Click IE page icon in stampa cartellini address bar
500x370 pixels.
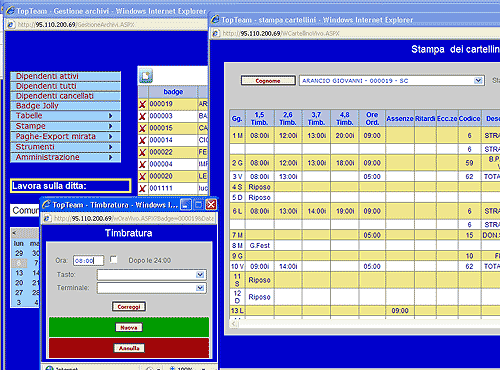click(x=216, y=33)
